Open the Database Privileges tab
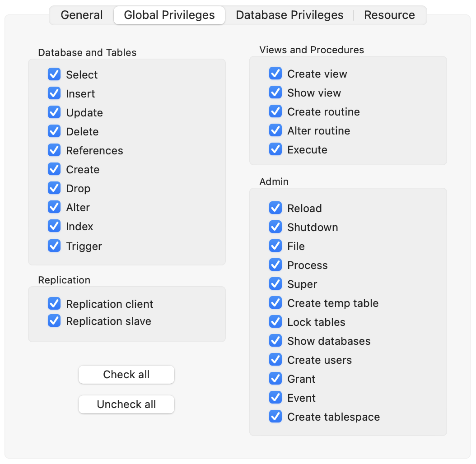This screenshot has height=464, width=476. click(x=289, y=15)
